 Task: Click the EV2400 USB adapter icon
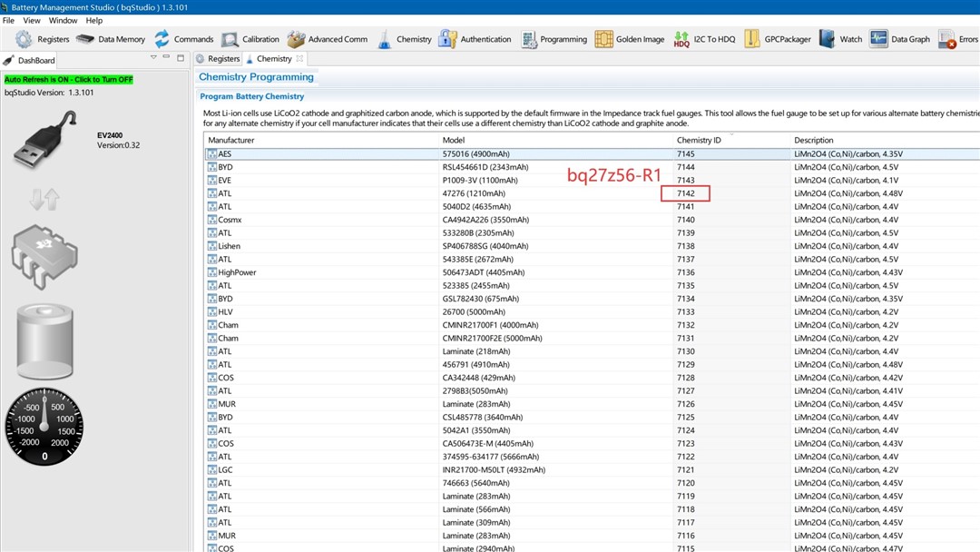[44, 139]
